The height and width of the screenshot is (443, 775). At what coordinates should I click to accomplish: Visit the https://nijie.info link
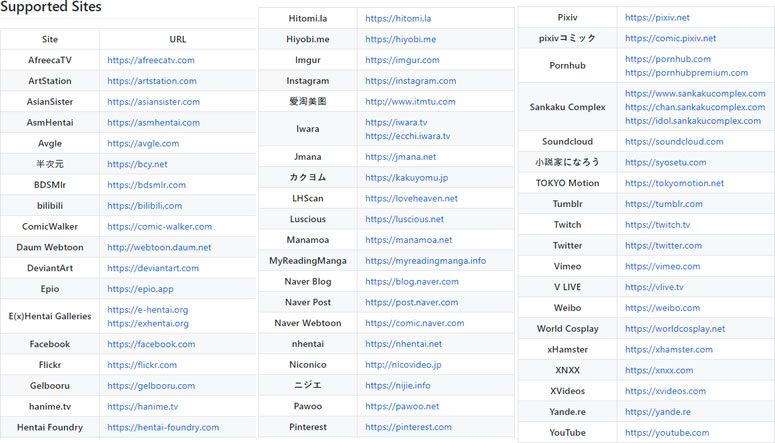398,385
